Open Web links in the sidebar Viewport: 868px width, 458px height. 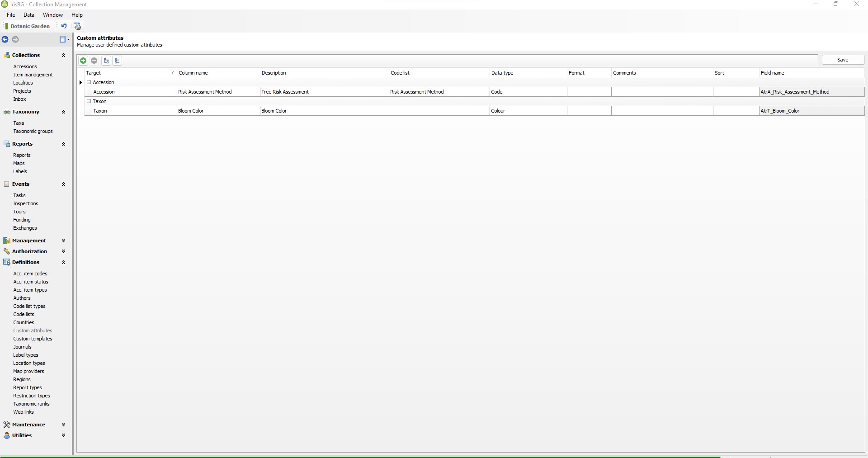24,412
